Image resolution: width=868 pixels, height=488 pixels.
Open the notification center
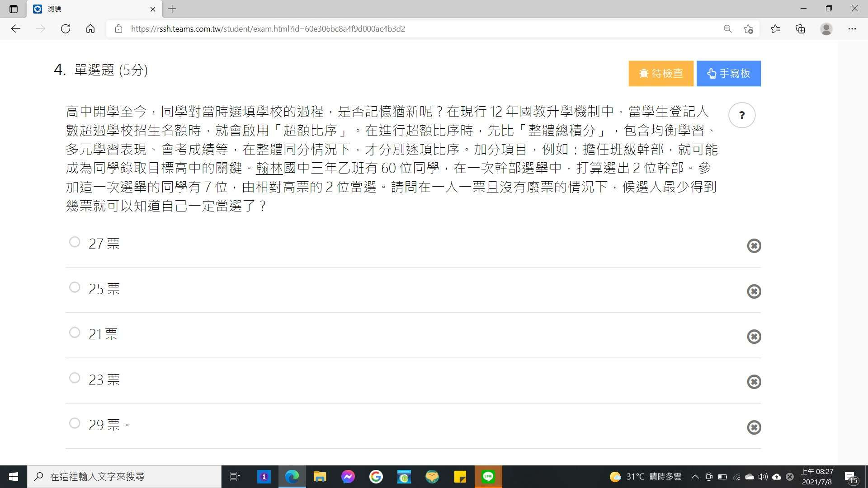click(851, 477)
